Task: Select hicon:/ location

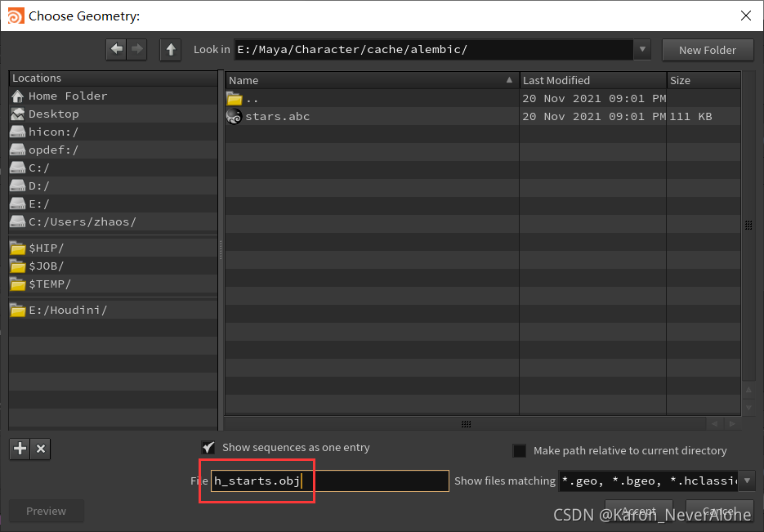Action: coord(113,132)
